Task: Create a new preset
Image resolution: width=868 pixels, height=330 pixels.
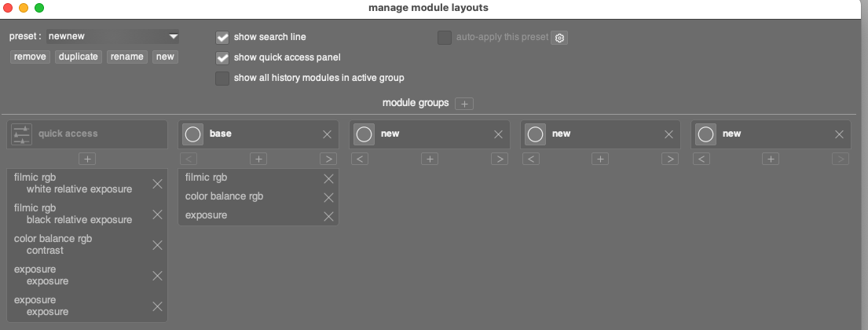Action: (x=165, y=57)
